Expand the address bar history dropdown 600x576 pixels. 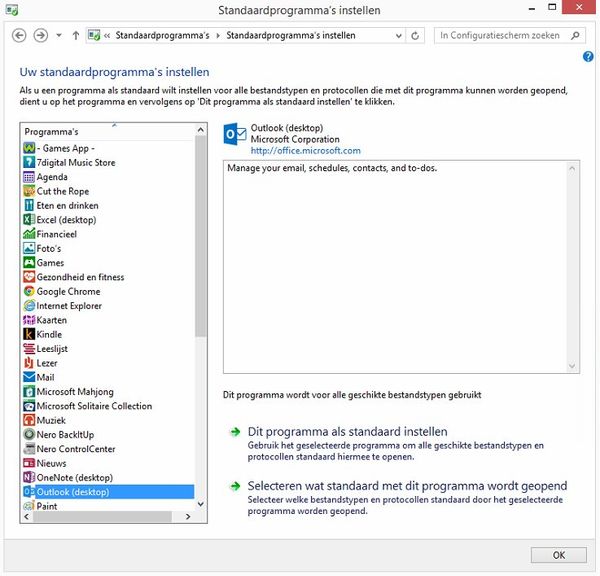pyautogui.click(x=398, y=36)
